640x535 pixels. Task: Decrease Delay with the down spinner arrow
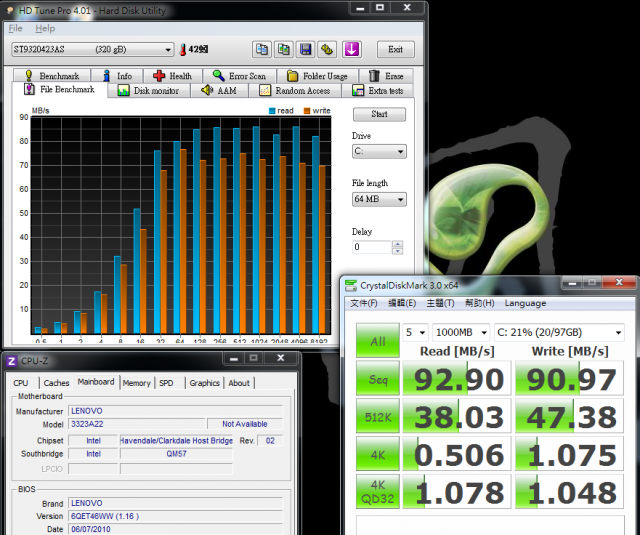397,251
